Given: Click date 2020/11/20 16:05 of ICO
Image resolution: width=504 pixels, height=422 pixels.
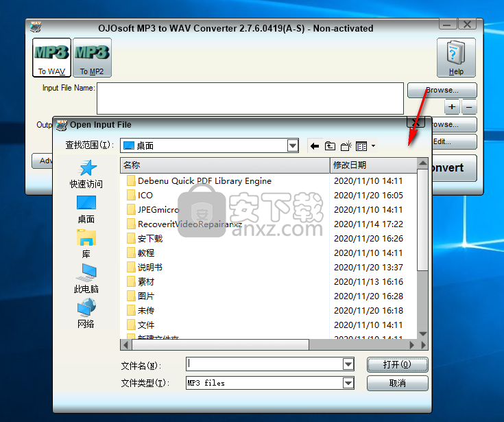Looking at the screenshot, I should [x=368, y=196].
